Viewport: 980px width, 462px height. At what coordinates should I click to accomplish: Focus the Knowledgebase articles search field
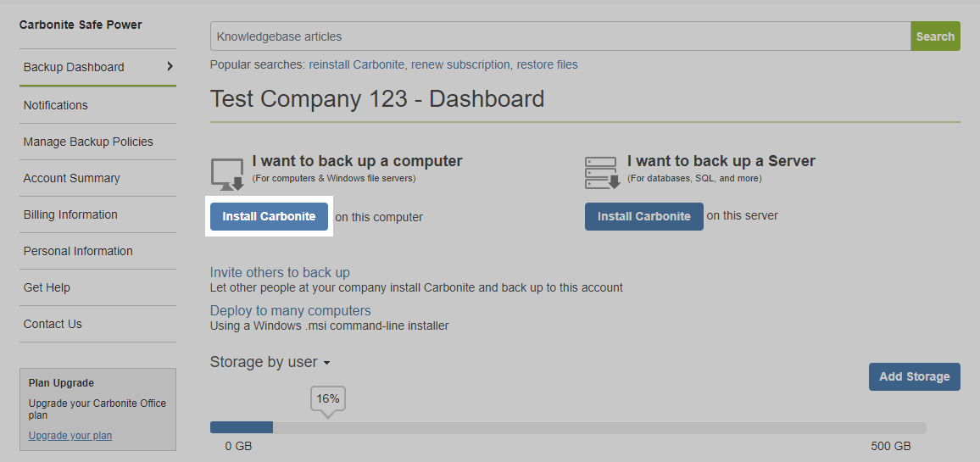[560, 36]
